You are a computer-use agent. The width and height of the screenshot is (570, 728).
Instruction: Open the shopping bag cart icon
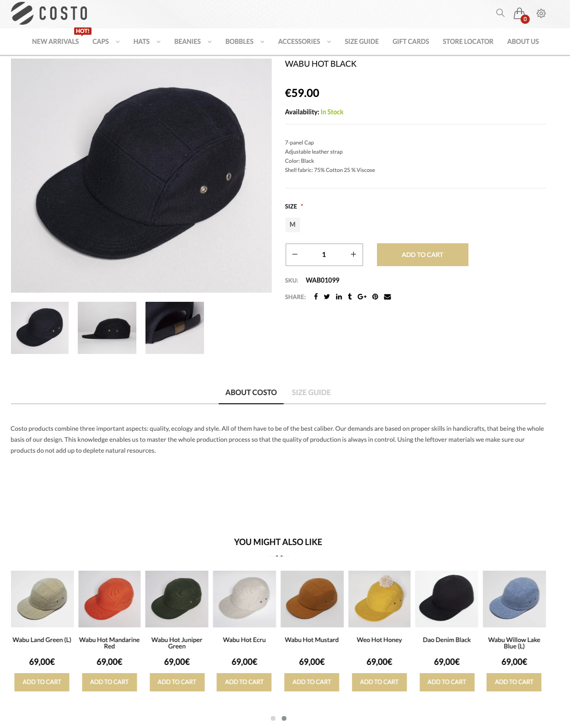pos(519,13)
